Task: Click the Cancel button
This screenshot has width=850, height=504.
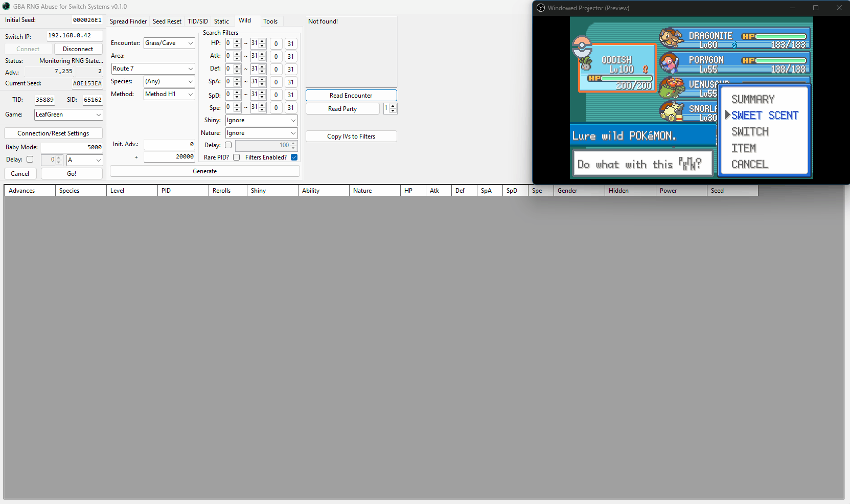Action: [x=20, y=174]
